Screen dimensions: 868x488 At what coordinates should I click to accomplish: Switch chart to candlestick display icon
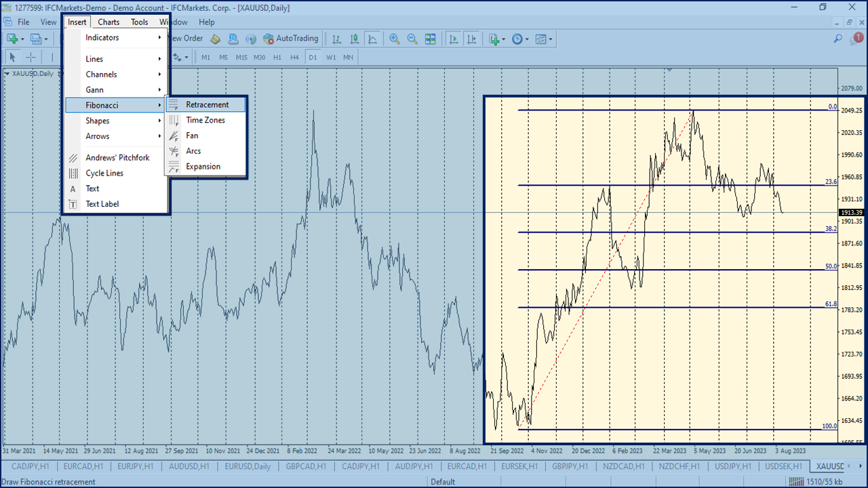pos(355,39)
